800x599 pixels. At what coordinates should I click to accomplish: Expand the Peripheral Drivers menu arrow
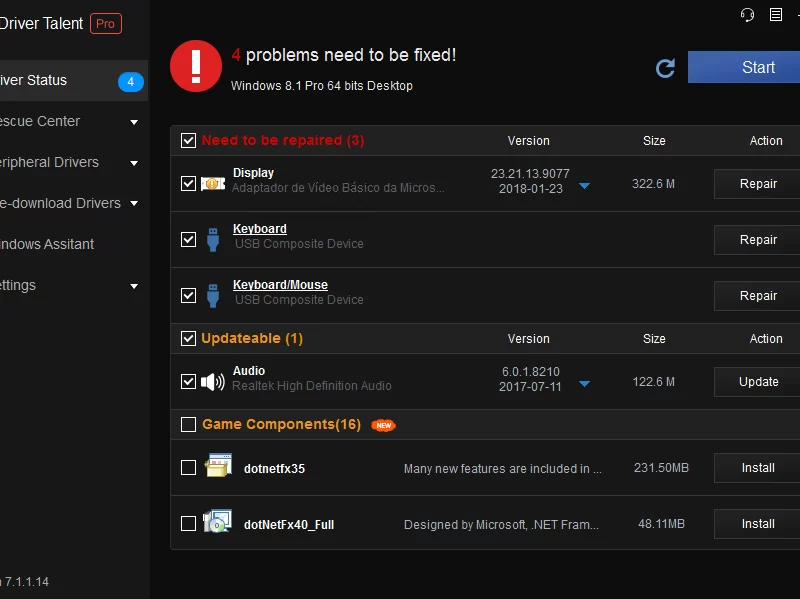[134, 163]
